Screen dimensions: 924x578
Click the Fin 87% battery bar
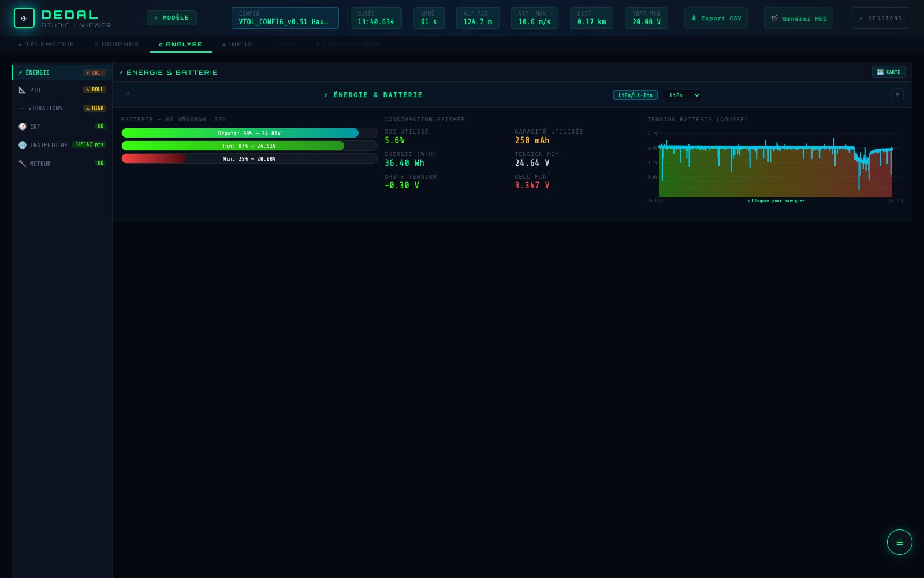249,146
